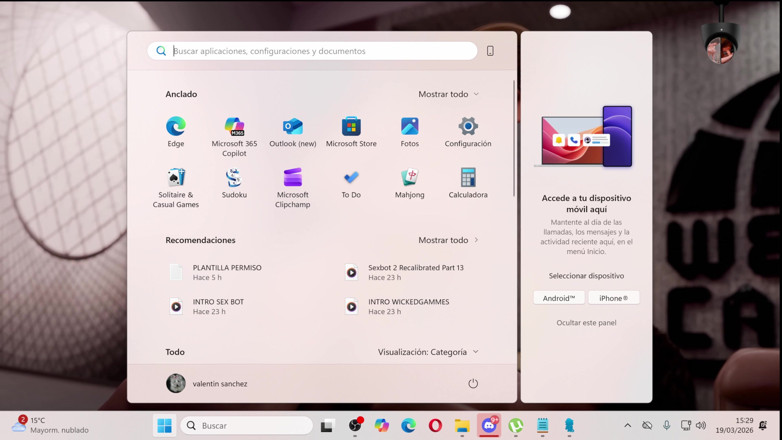Screen dimensions: 782x440
Task: Open the valentin sanchez user account
Action: (206, 383)
